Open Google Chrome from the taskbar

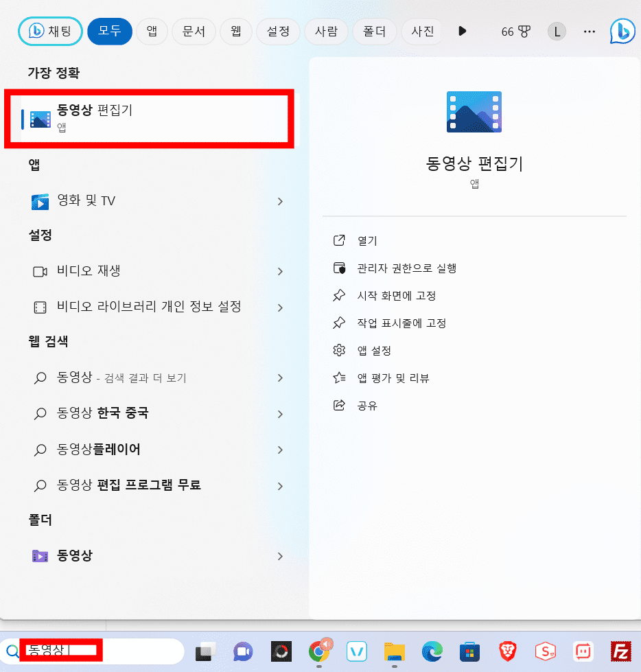pyautogui.click(x=319, y=651)
